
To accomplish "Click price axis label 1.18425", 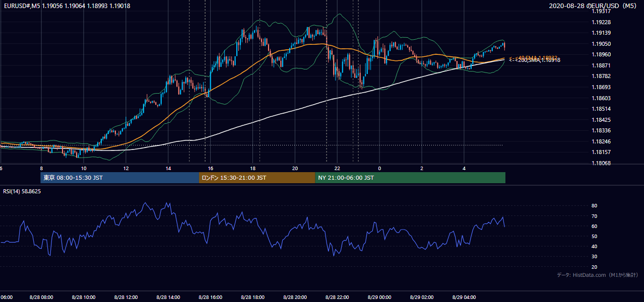I will [601, 120].
